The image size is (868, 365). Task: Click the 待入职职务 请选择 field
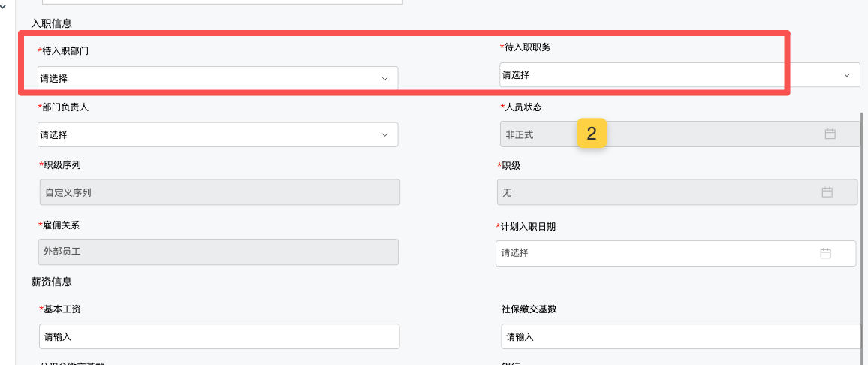point(638,75)
